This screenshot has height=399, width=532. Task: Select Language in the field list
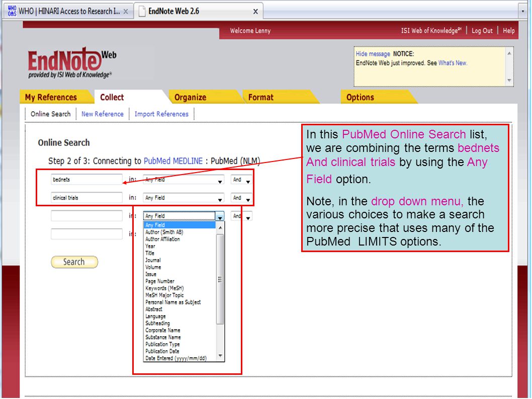[x=180, y=316]
